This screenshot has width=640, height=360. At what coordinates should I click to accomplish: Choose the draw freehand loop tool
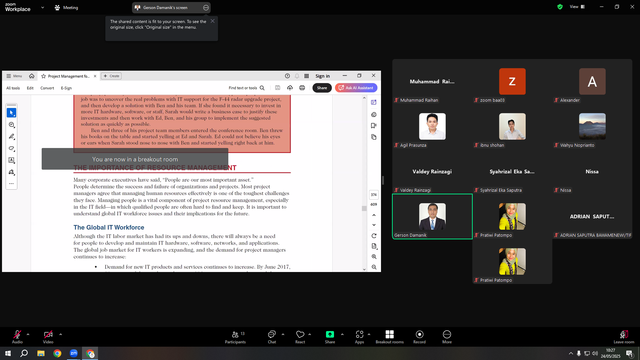click(x=11, y=149)
